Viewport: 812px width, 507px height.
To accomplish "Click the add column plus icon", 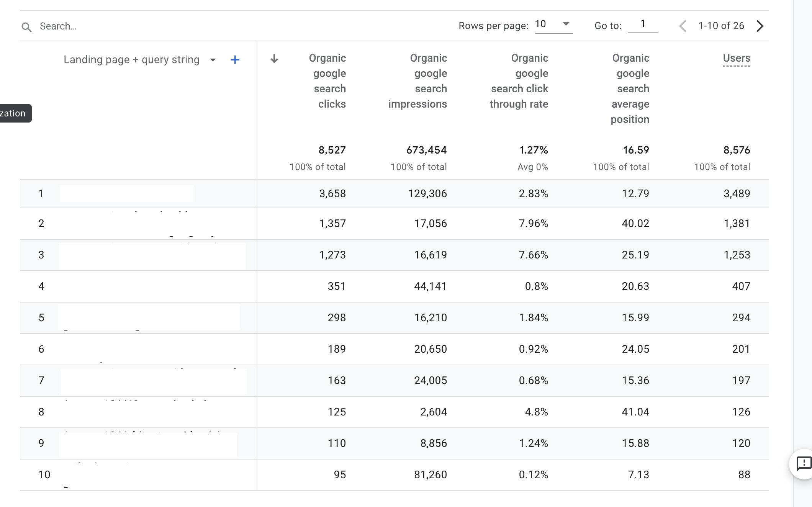I will click(x=235, y=60).
